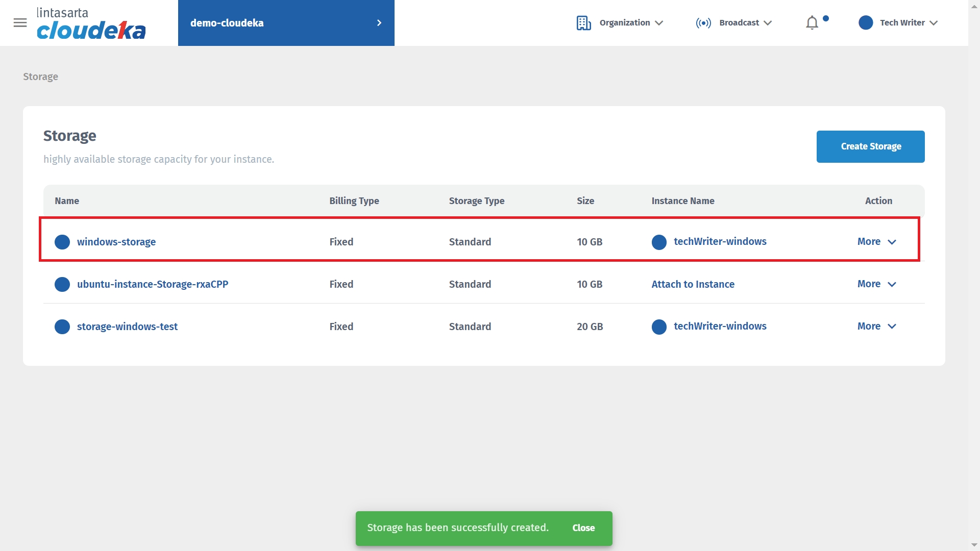
Task: Click the circle icon beside storage-windows-test
Action: 62,327
